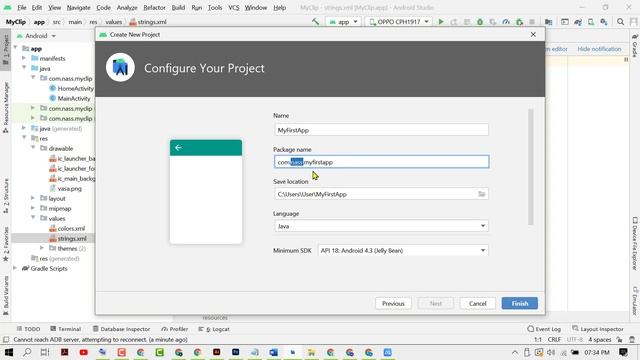
Task: Open the Tools menu
Action: pos(215,7)
